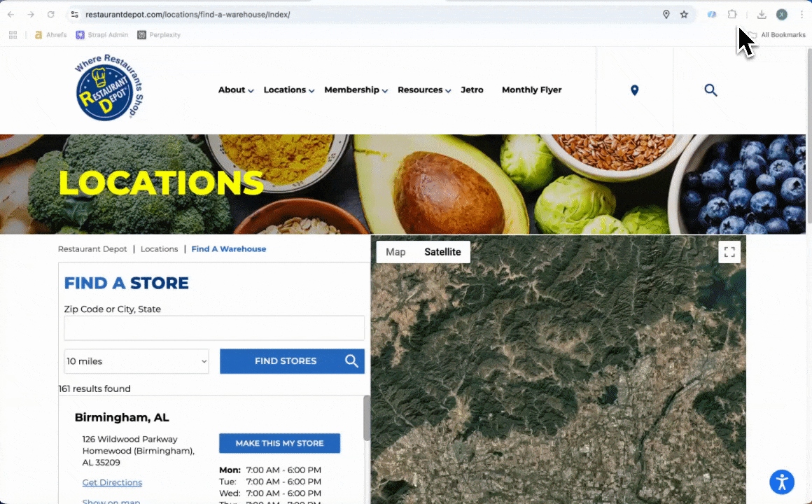Open the site search magnifier icon
Image resolution: width=812 pixels, height=504 pixels.
pyautogui.click(x=710, y=90)
